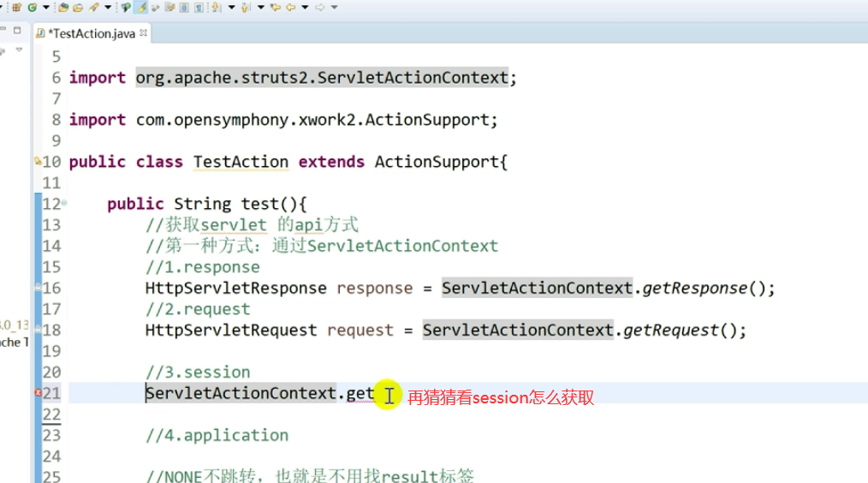868x483 pixels.
Task: Click the '//4.application' comment
Action: [x=217, y=435]
